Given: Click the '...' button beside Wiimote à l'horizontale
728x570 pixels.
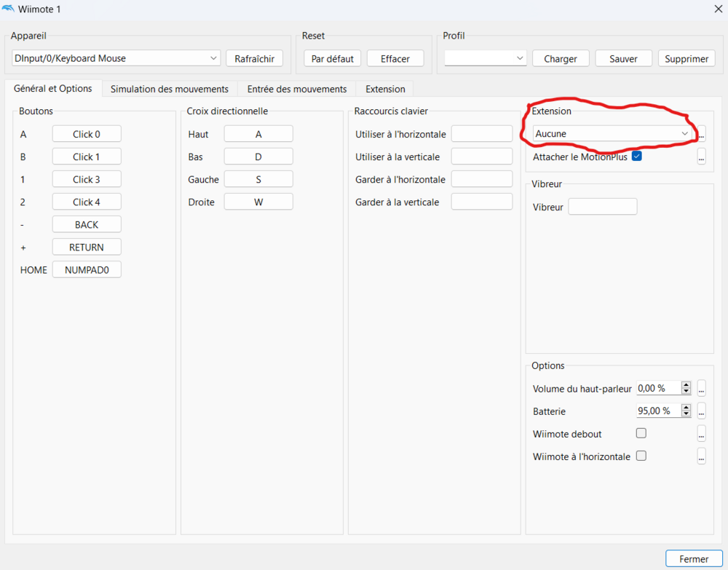Looking at the screenshot, I should coord(702,456).
